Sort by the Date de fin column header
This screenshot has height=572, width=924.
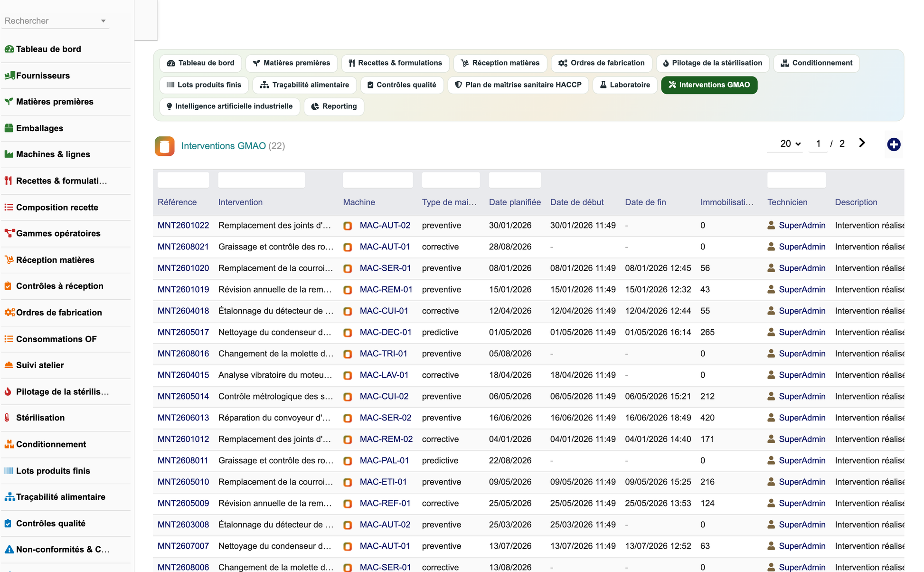tap(645, 202)
